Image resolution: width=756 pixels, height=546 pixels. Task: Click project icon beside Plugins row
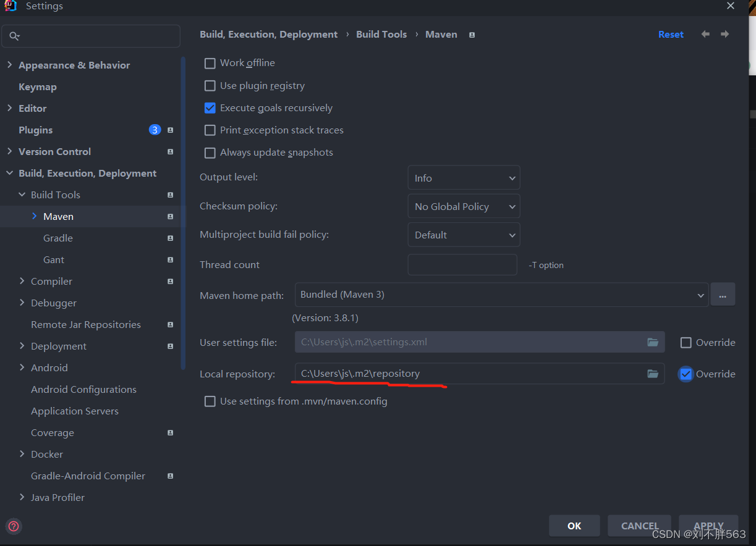(x=170, y=130)
